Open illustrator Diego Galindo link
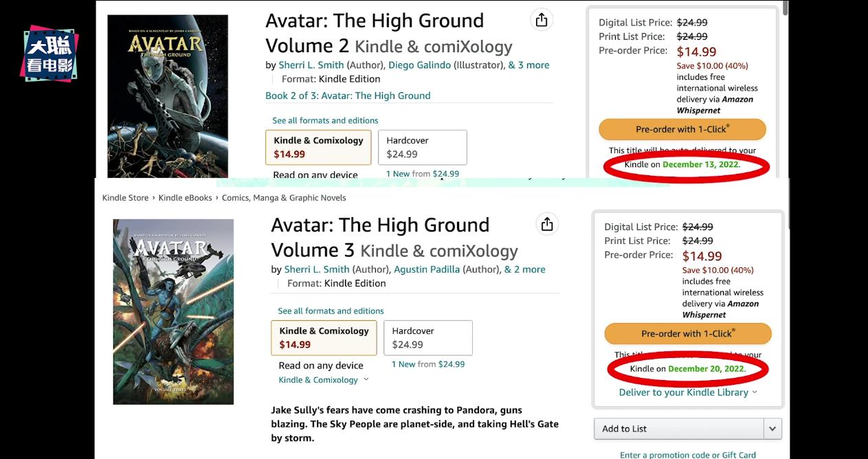 pos(419,65)
